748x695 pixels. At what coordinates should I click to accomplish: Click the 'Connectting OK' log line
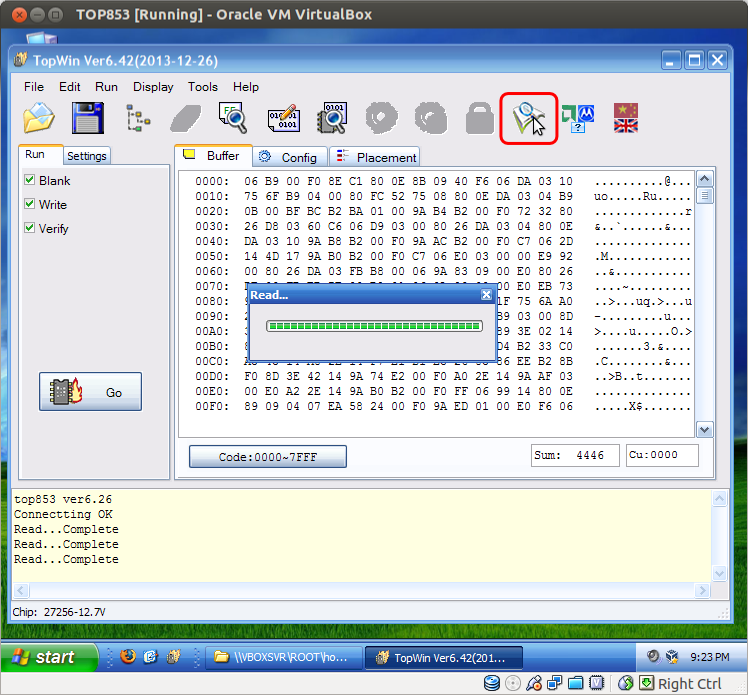click(63, 514)
